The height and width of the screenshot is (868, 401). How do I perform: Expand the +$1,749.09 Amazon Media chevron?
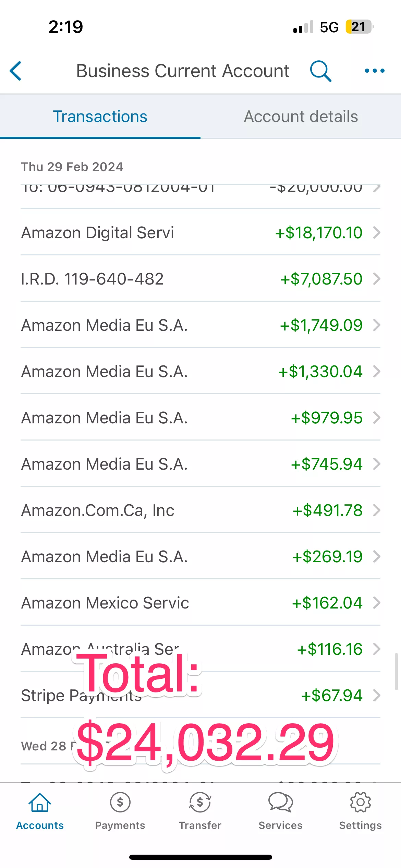point(377,325)
